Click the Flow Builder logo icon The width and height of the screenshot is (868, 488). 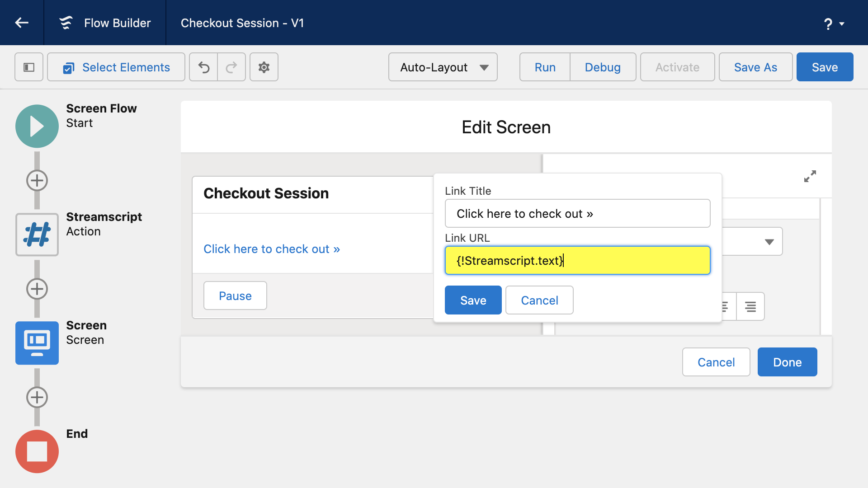click(66, 23)
